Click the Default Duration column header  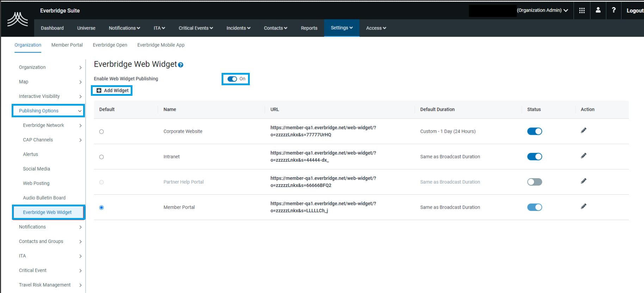[x=437, y=110]
